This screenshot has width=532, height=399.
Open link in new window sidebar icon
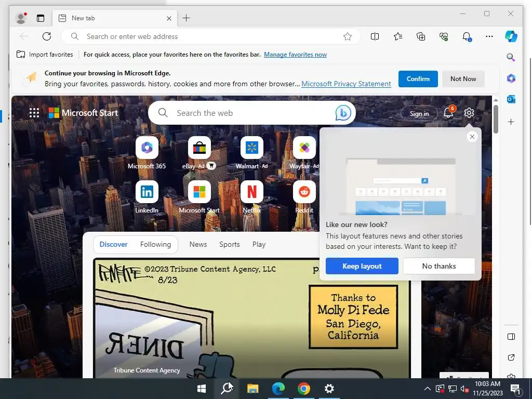point(511,357)
